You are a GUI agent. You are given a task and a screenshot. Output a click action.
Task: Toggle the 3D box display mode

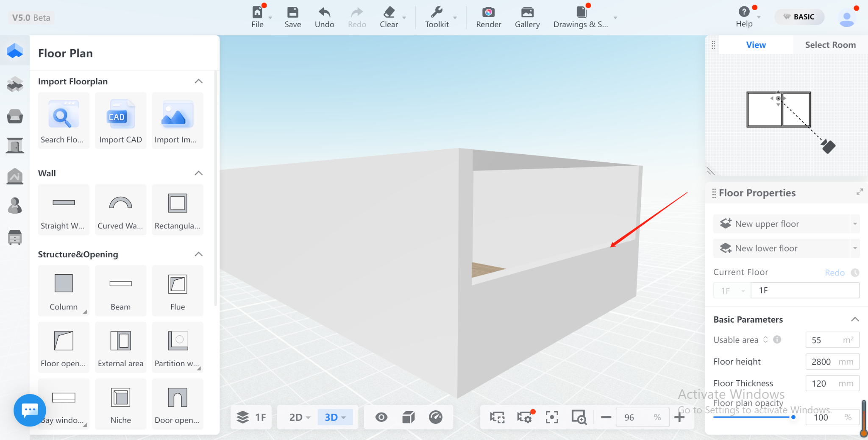coord(409,418)
